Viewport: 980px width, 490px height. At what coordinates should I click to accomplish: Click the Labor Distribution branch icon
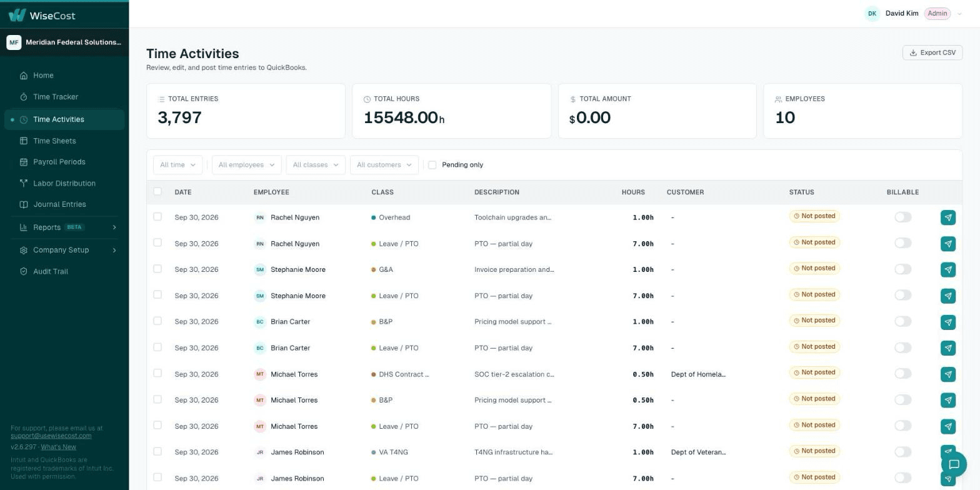(x=24, y=184)
